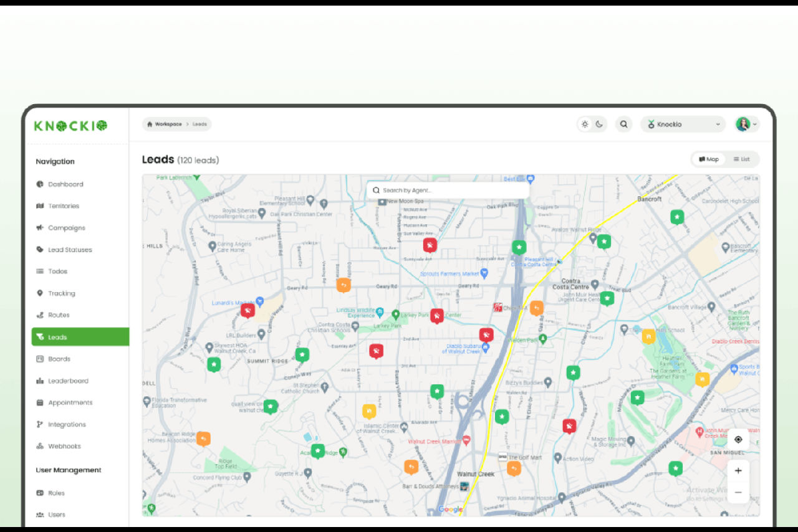The width and height of the screenshot is (798, 532).
Task: Open global search magnifier in header
Action: pos(623,124)
